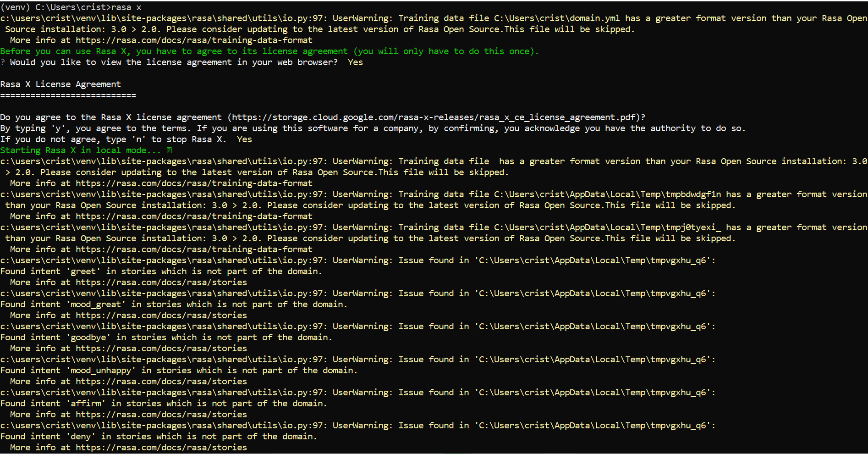Click the 'Yes' answer after 'web browser?'
The width and height of the screenshot is (868, 454).
(355, 62)
